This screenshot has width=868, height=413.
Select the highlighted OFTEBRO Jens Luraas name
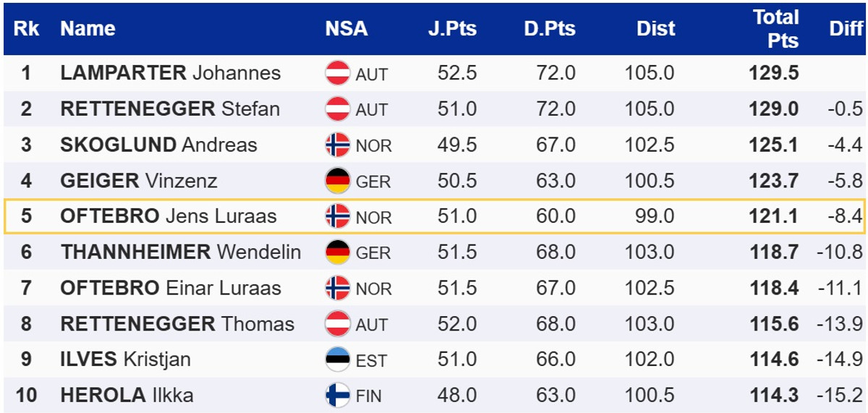(x=168, y=216)
